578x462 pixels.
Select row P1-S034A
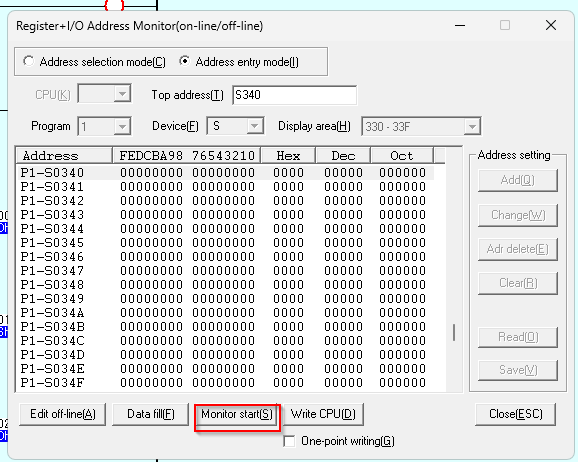pos(226,313)
